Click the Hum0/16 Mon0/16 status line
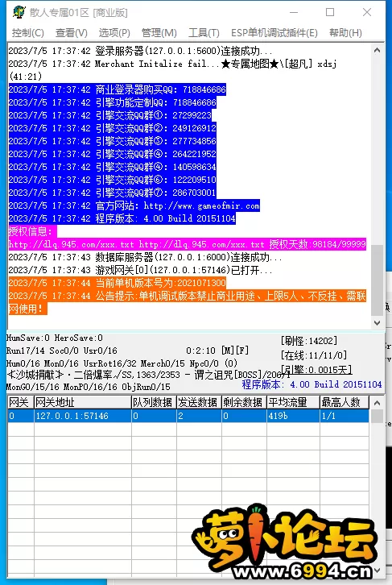The height and width of the screenshot is (585, 392). tap(122, 363)
